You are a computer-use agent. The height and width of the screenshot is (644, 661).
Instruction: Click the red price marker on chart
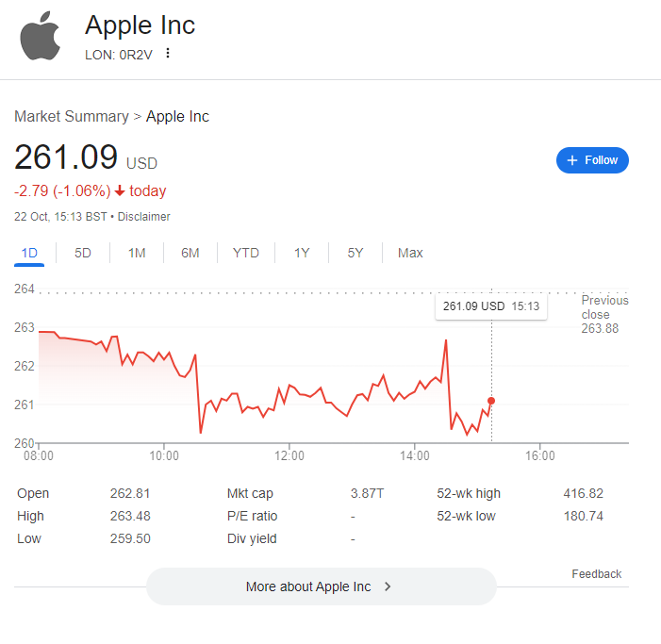pos(491,401)
